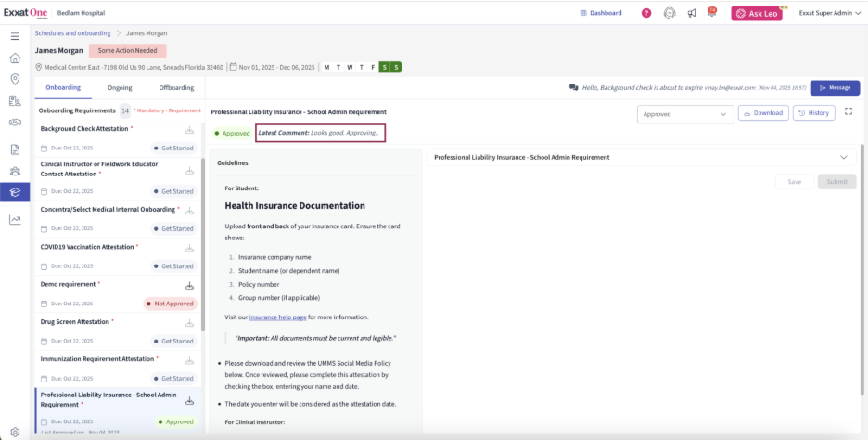Click the graduation cap sidebar icon
Screen dimensions: 868x440
15,192
